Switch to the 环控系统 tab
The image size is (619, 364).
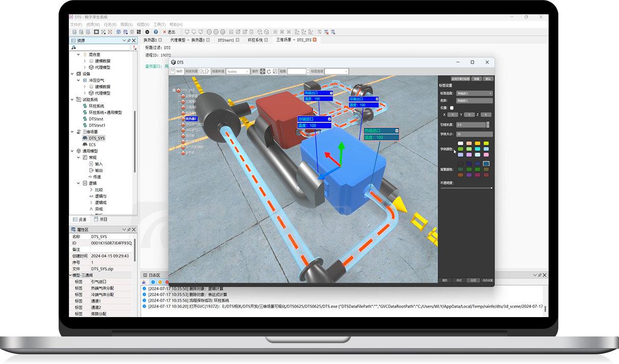(255, 40)
